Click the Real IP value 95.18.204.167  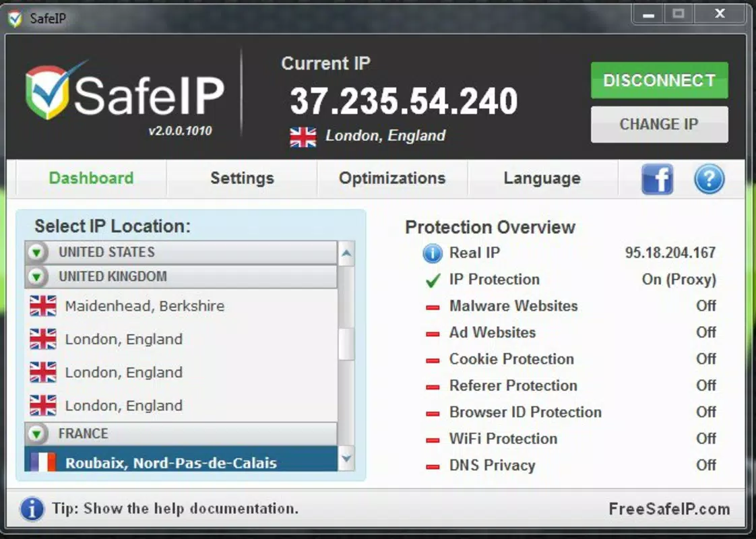[670, 253]
